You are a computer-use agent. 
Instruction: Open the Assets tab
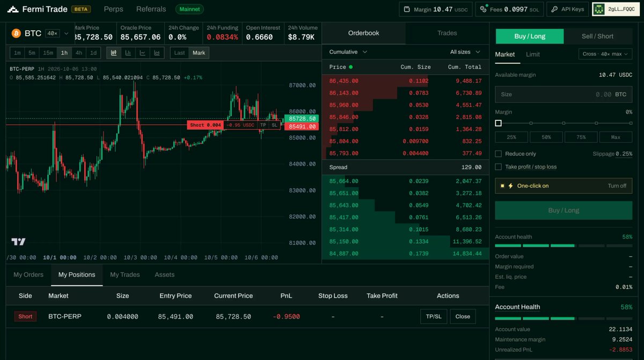click(165, 275)
